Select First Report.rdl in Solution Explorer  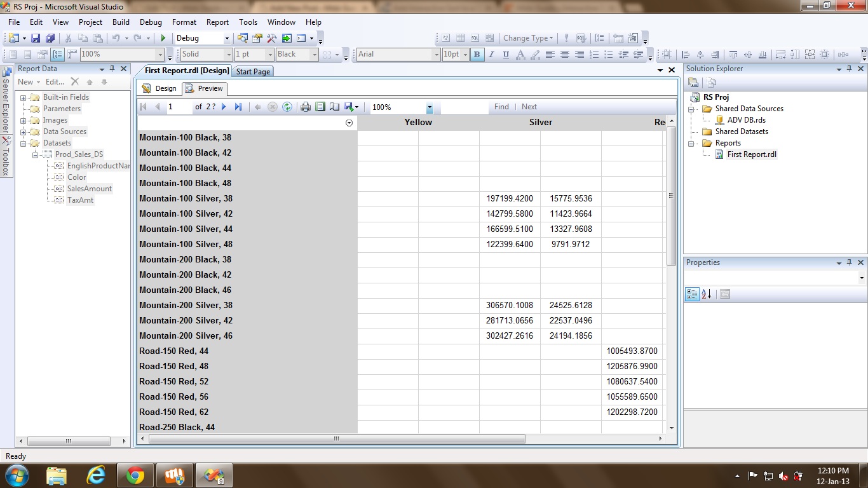coord(752,154)
